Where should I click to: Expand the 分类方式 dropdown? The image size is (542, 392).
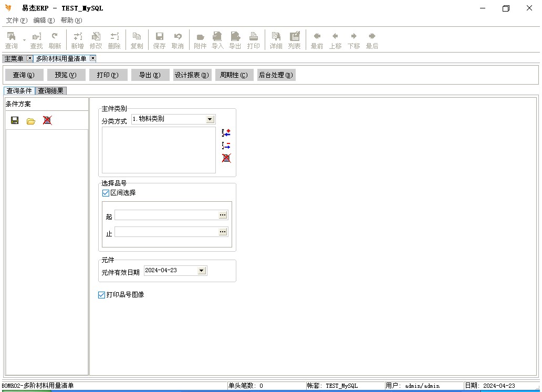210,119
